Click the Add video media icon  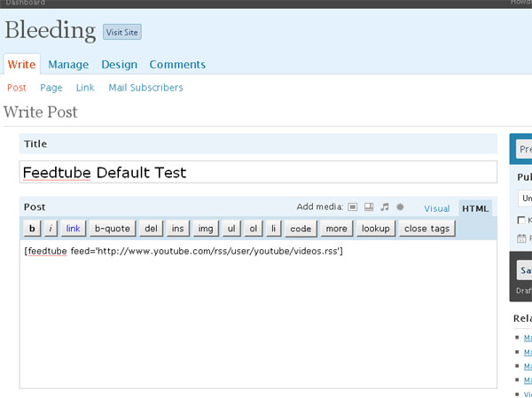[x=369, y=207]
